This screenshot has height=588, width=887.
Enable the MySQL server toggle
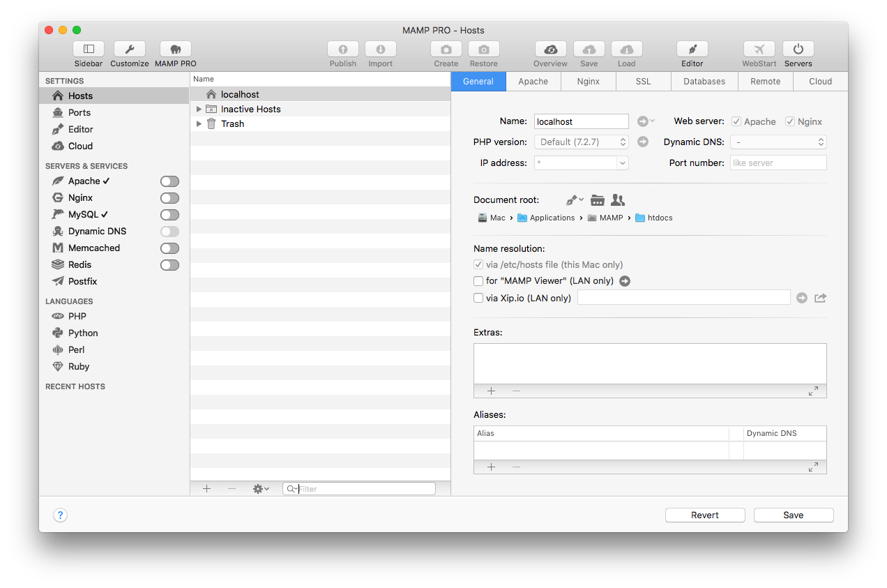coord(169,215)
